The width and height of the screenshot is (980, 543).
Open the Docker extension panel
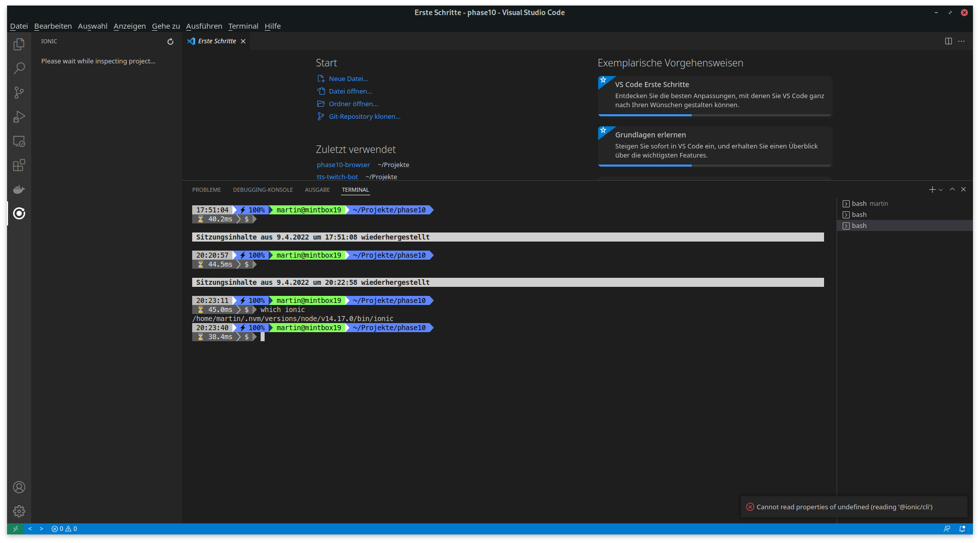click(19, 189)
